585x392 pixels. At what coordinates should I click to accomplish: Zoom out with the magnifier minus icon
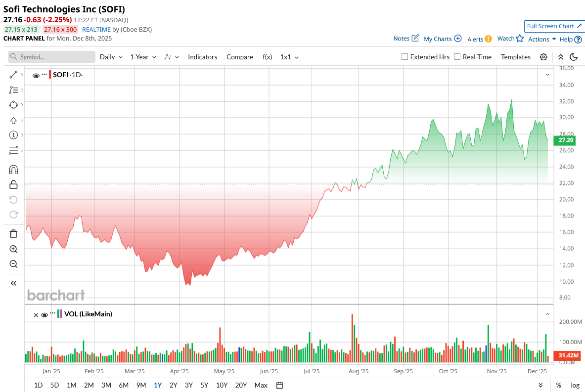click(x=13, y=264)
